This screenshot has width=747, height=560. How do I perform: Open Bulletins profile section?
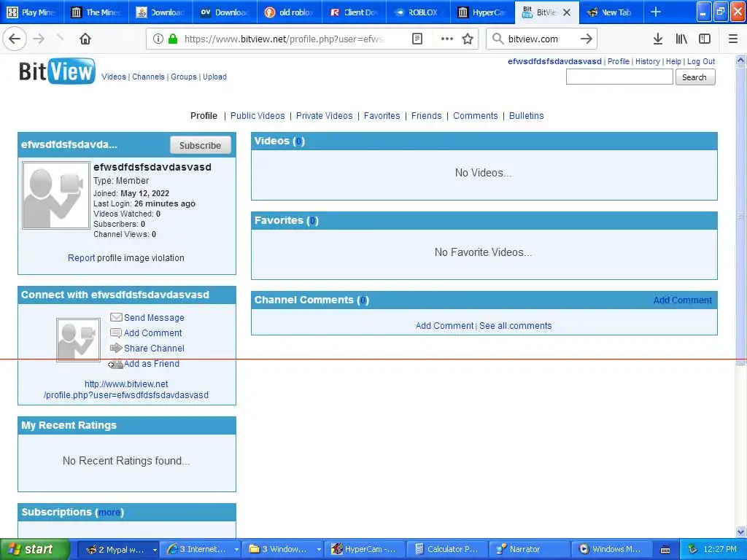pyautogui.click(x=526, y=116)
